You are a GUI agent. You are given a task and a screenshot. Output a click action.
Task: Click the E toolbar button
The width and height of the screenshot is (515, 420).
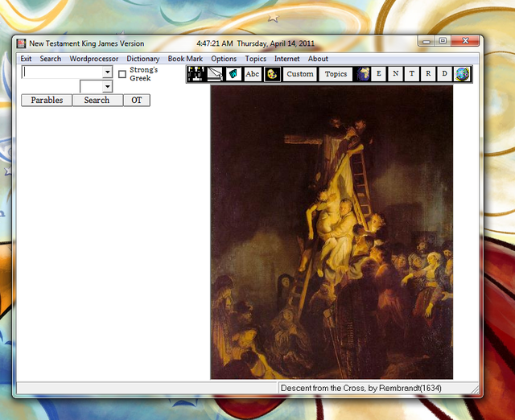point(379,74)
